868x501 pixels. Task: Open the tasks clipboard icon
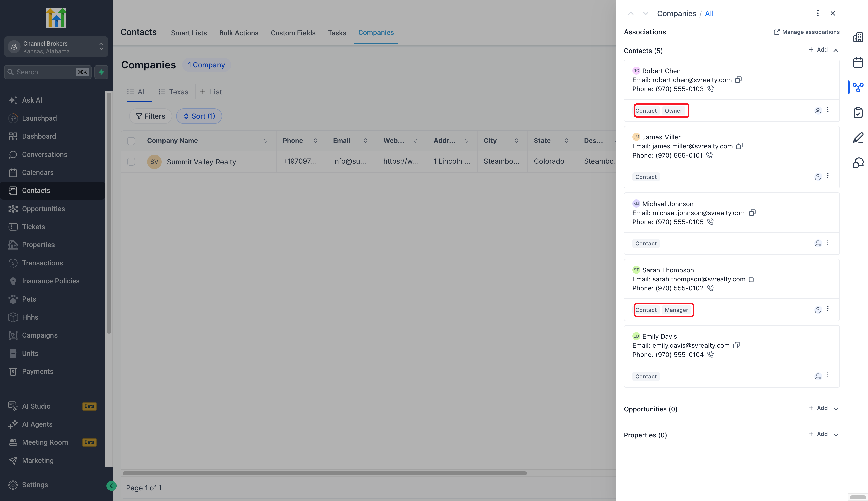click(858, 113)
